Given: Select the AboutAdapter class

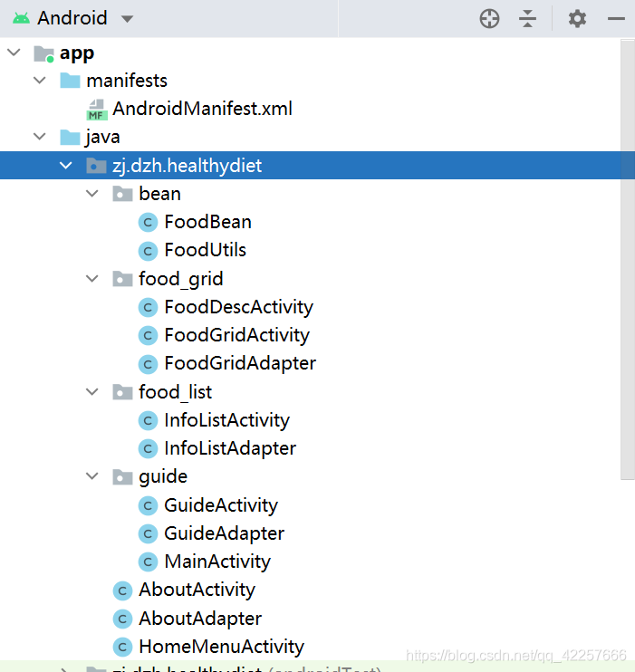Looking at the screenshot, I should click(x=200, y=619).
